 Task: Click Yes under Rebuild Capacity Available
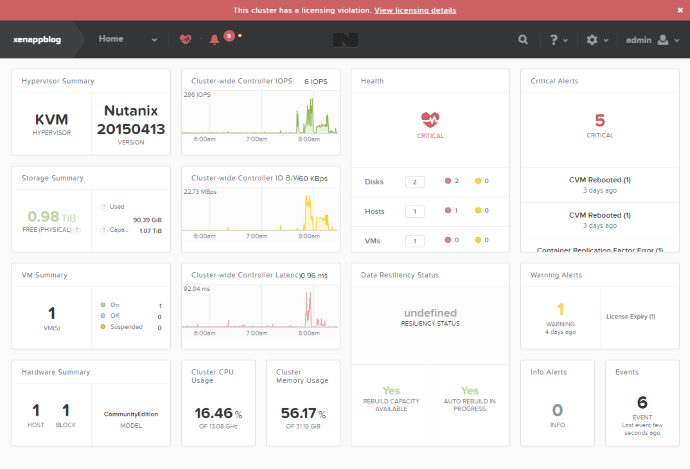391,391
